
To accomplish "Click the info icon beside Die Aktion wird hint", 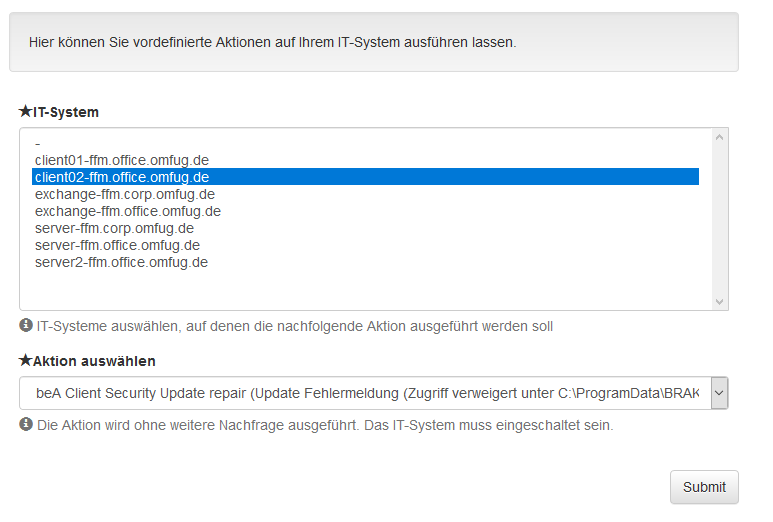I will 26,424.
